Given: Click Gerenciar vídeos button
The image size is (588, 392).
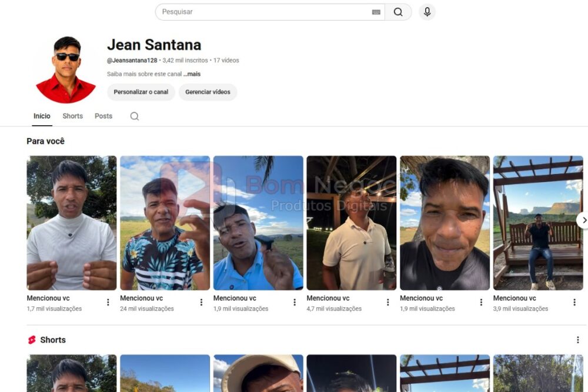Looking at the screenshot, I should 208,92.
